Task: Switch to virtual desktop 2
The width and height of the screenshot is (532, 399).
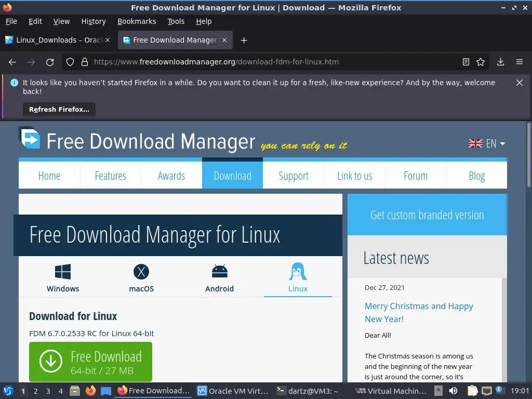Action: 36,391
